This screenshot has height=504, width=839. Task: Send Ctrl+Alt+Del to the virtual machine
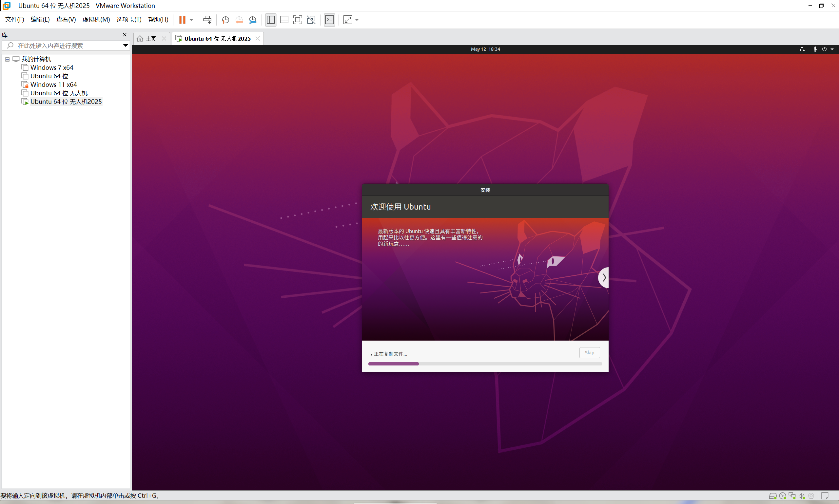coord(207,20)
